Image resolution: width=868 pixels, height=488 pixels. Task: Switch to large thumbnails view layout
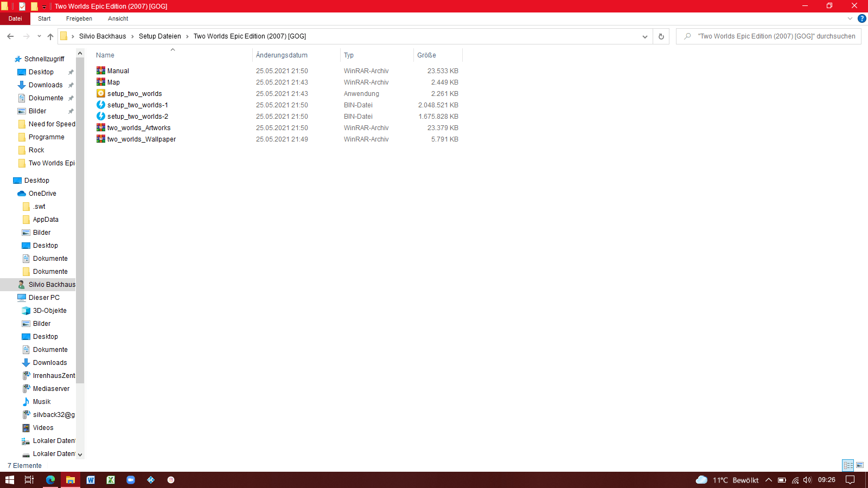(x=860, y=465)
